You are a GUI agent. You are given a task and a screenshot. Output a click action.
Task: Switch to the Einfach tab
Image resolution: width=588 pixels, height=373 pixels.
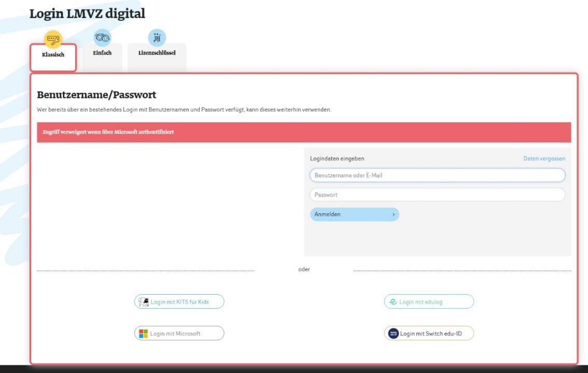[102, 57]
